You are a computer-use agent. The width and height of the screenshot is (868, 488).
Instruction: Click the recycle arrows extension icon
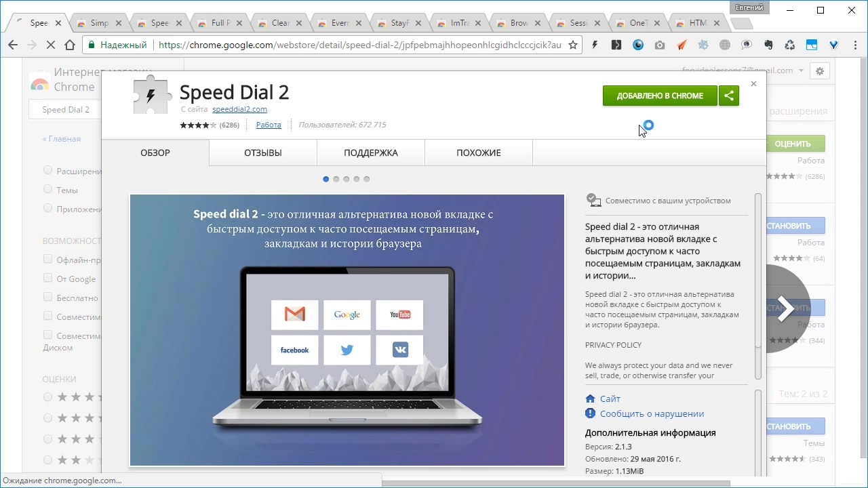[x=790, y=45]
